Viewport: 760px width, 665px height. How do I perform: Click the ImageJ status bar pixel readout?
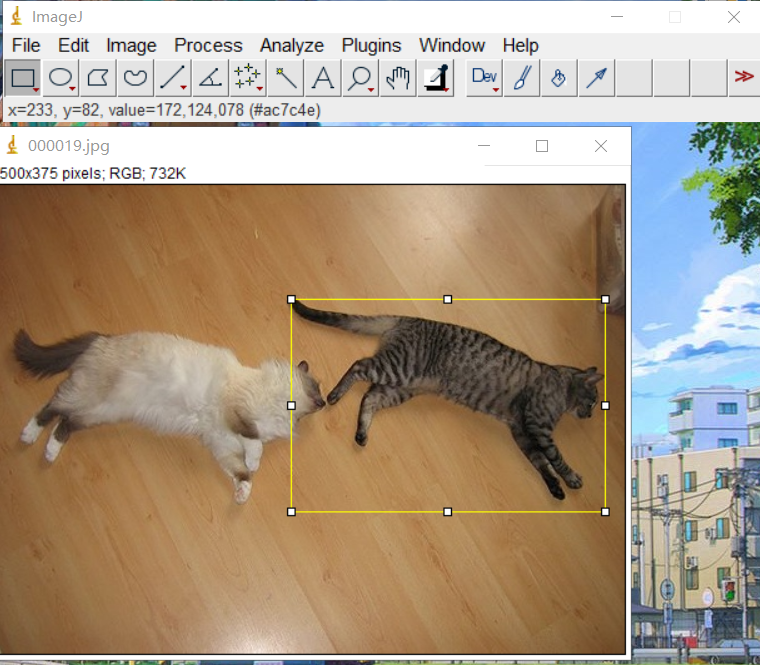click(x=164, y=111)
